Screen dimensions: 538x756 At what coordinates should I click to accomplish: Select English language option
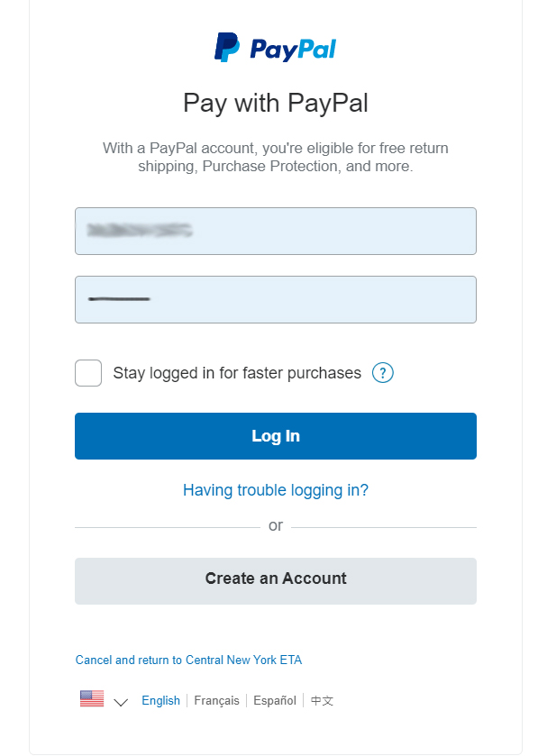[160, 700]
